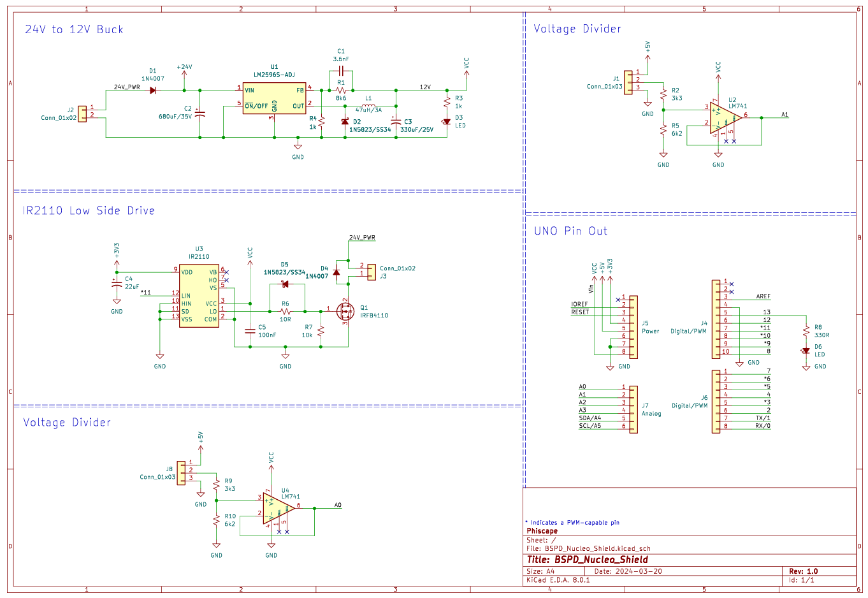The image size is (868, 598).
Task: Click the "IR2110 Low Side Drive" heading
Action: point(89,210)
